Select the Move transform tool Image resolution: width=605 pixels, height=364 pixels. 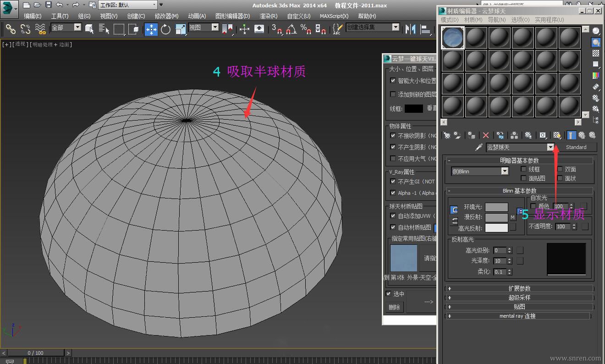coord(151,29)
